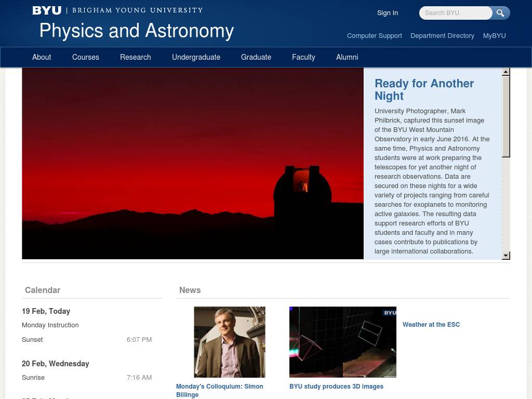Select the Faculty menu item
This screenshot has height=399, width=532.
coord(303,57)
